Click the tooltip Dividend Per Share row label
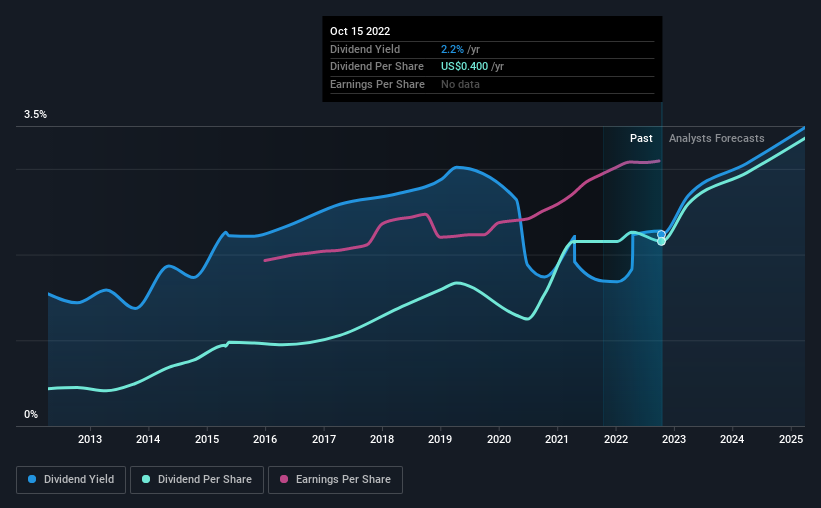 (376, 67)
